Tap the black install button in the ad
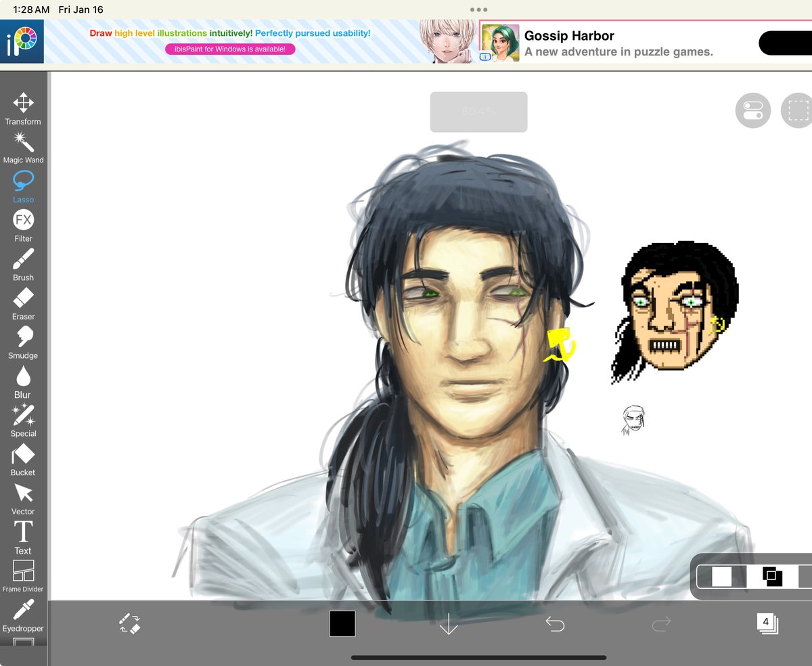The width and height of the screenshot is (812, 666). (x=786, y=43)
